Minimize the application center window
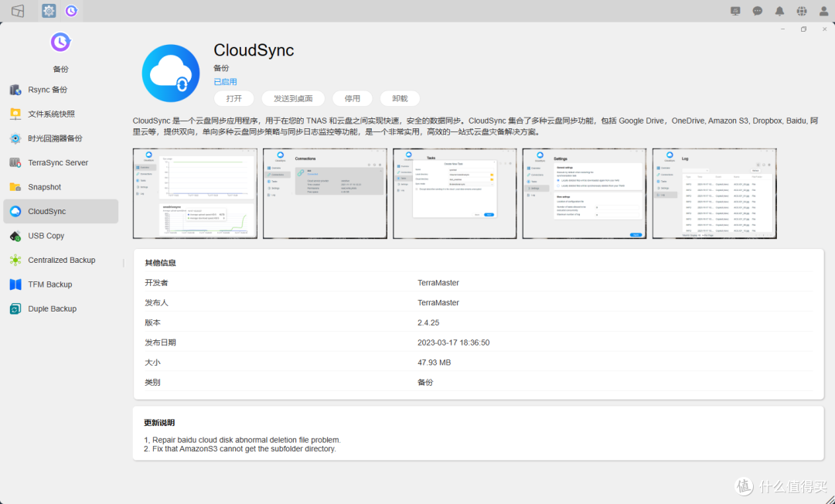Screen dimensions: 835x504 click(782, 29)
